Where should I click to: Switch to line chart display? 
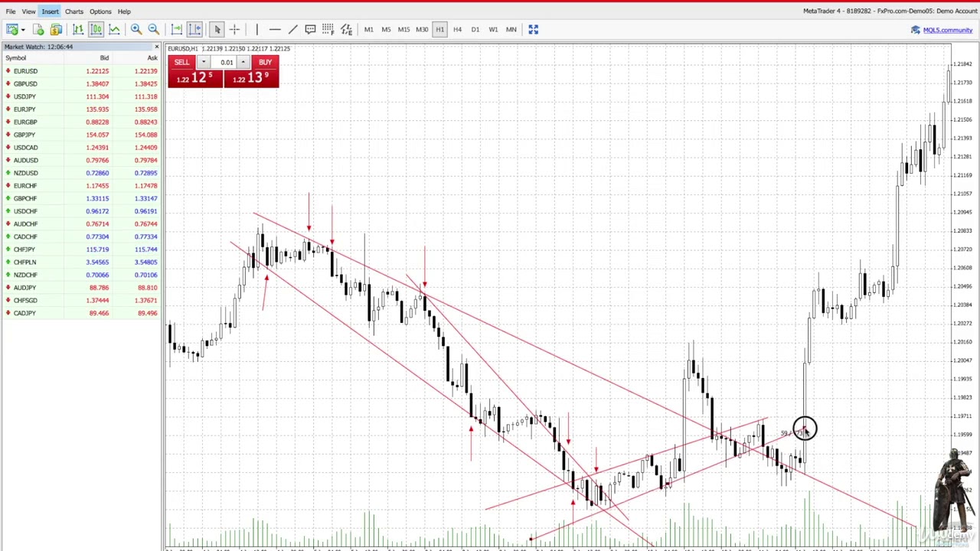tap(114, 29)
